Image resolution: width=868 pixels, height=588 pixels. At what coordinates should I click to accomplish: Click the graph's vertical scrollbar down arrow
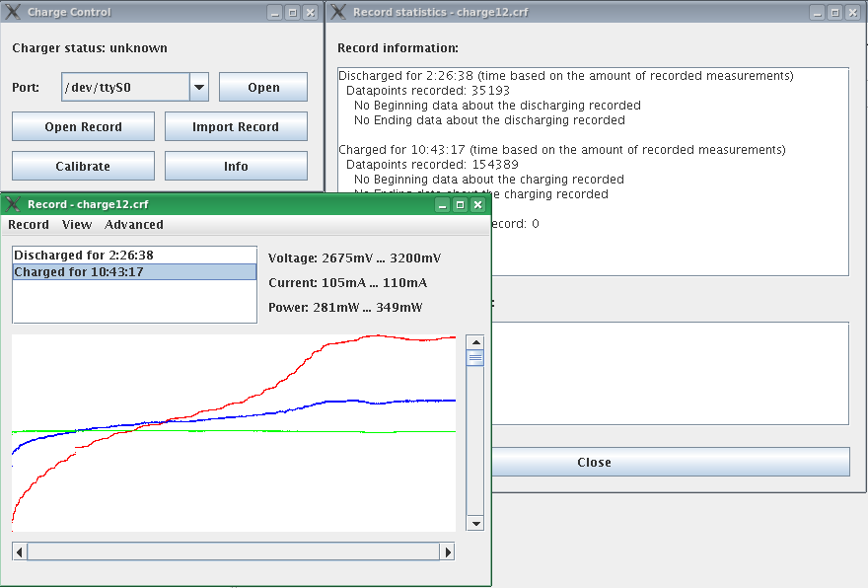475,523
